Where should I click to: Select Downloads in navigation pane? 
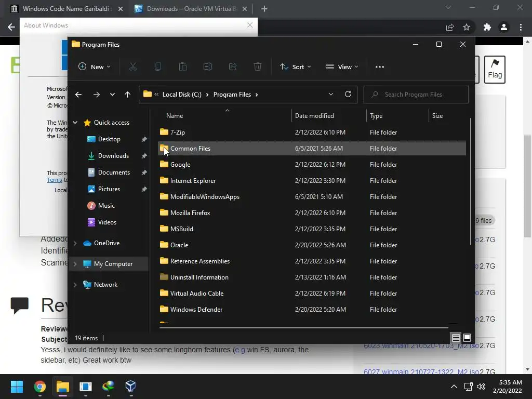[113, 156]
